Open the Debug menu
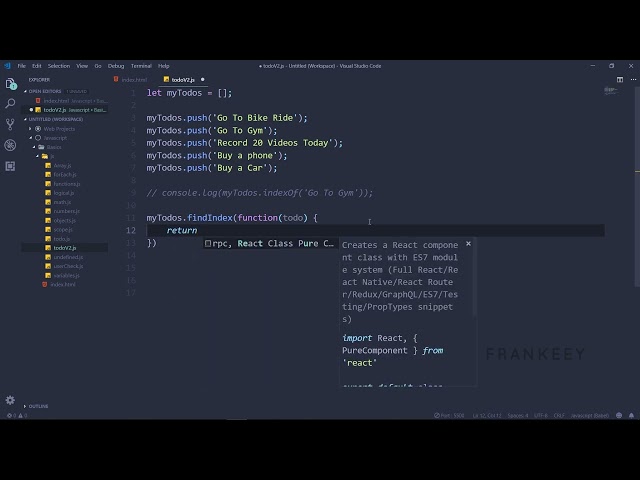The width and height of the screenshot is (640, 480). click(116, 66)
